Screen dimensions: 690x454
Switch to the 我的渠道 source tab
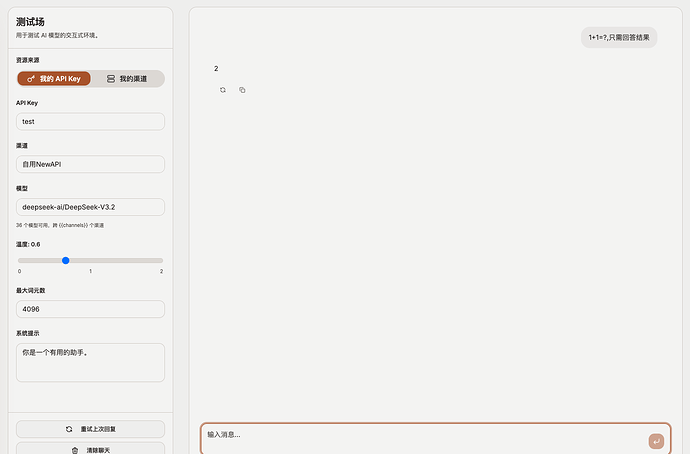click(x=127, y=79)
